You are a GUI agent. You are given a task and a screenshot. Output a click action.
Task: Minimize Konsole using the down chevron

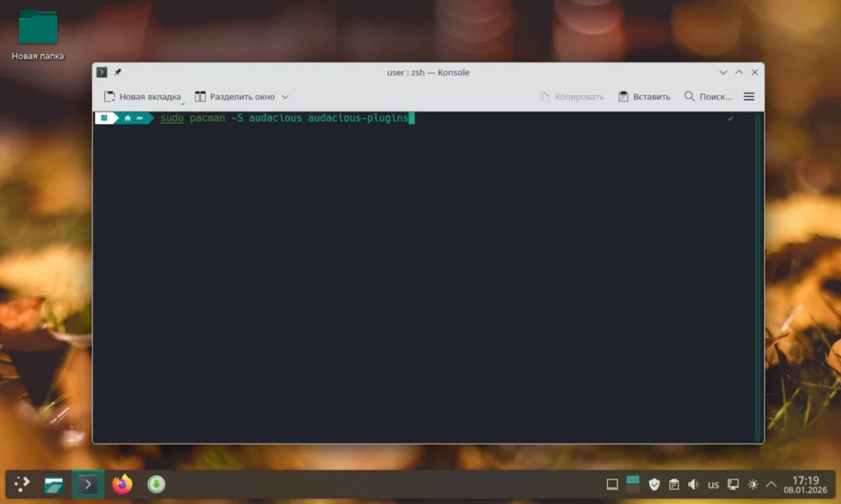pyautogui.click(x=723, y=72)
